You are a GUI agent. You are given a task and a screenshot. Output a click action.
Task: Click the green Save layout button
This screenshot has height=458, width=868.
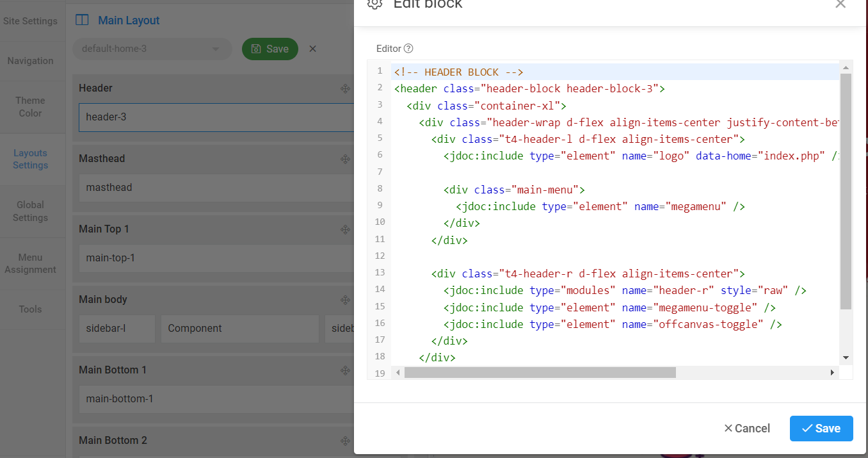(x=269, y=49)
